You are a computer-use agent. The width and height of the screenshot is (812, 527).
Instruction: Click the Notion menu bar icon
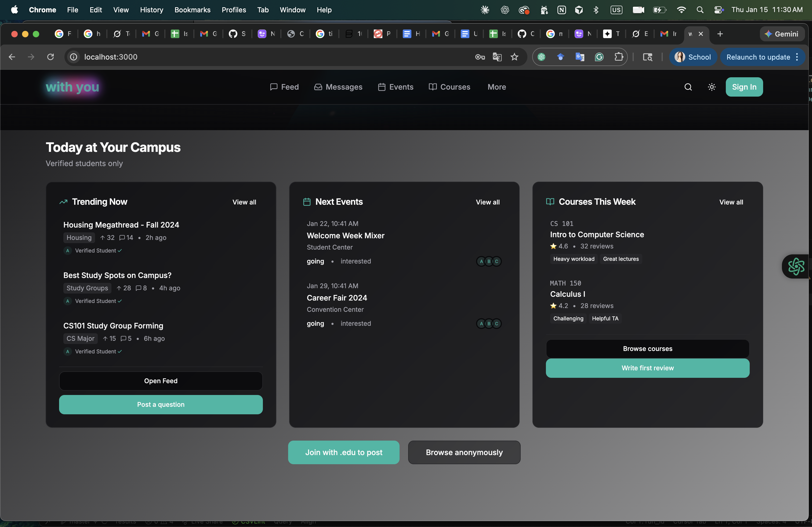[561, 10]
